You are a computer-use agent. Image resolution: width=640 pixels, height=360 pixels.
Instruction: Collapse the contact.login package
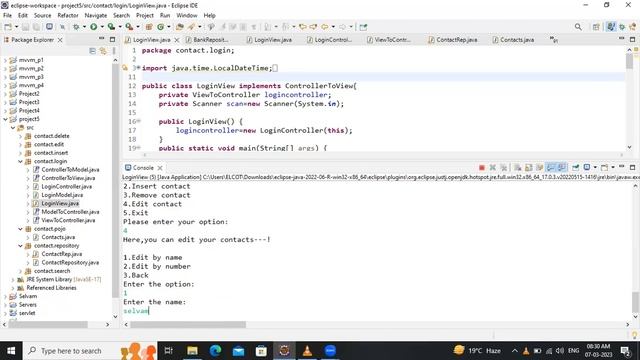pos(20,161)
